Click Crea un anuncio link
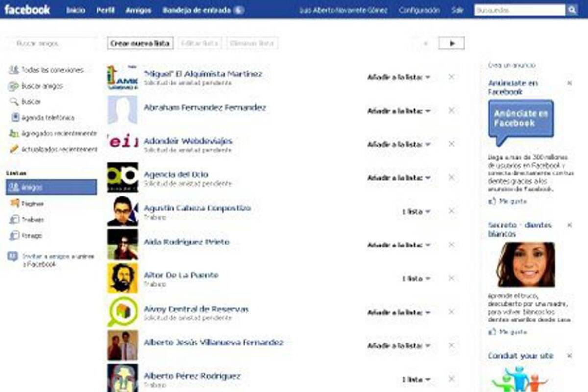588x392 pixels. tap(512, 65)
